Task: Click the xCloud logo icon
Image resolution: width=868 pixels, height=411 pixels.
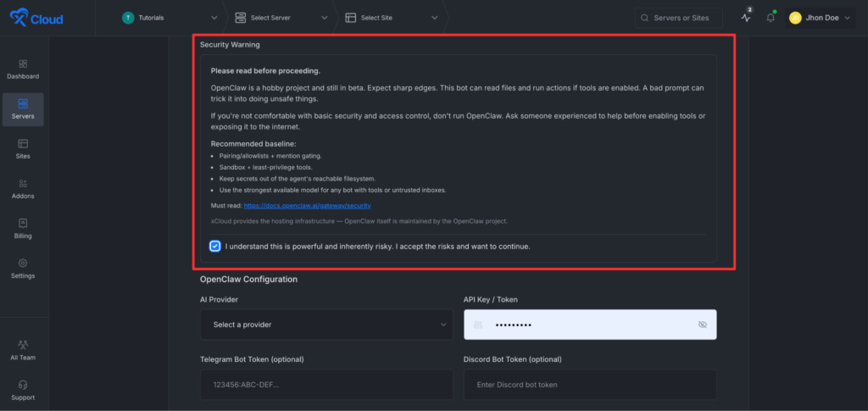Action: [x=19, y=17]
